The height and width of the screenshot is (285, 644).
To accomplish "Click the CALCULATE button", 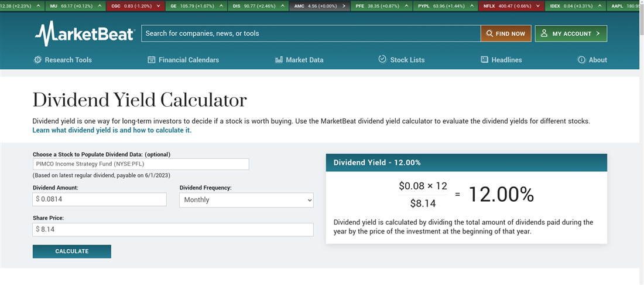I will click(x=72, y=251).
